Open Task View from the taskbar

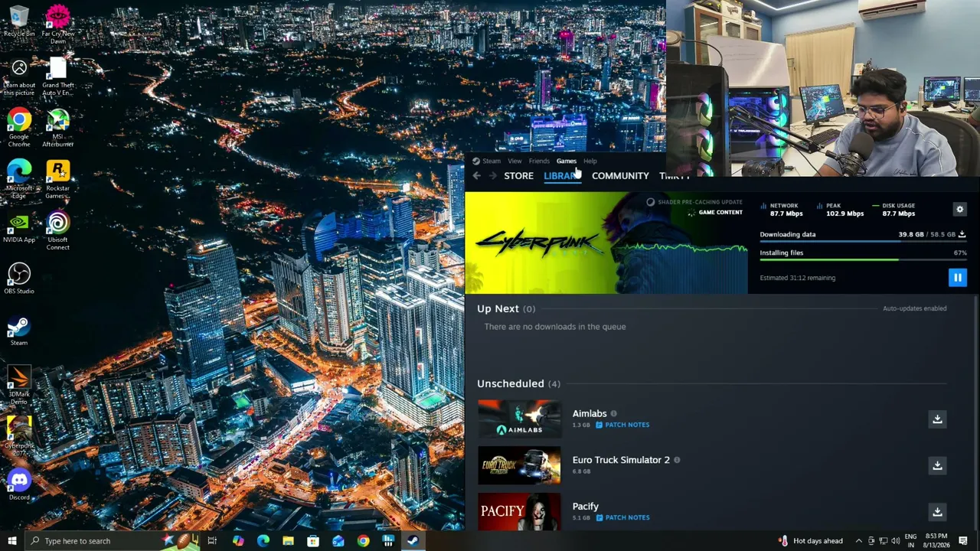[x=212, y=541]
